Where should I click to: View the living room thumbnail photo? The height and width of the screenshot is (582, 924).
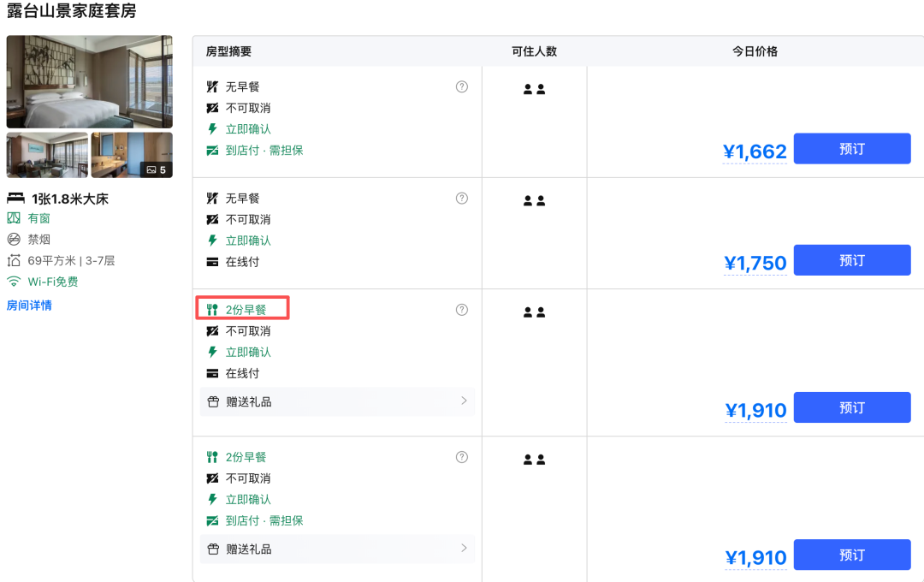47,155
